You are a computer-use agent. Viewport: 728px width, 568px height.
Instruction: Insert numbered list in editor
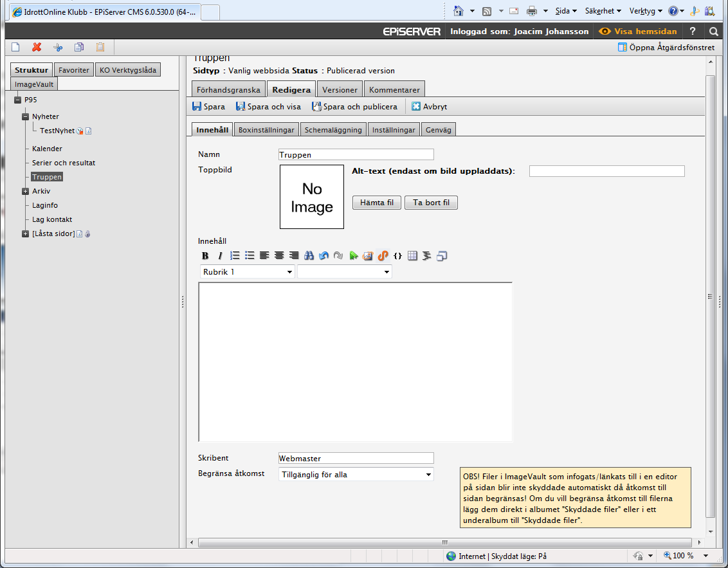tap(235, 255)
